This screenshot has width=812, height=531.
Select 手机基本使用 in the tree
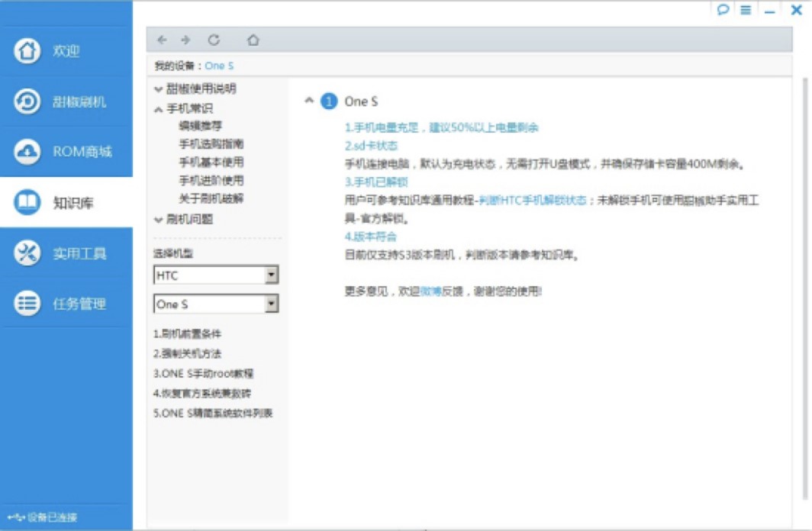pos(211,162)
